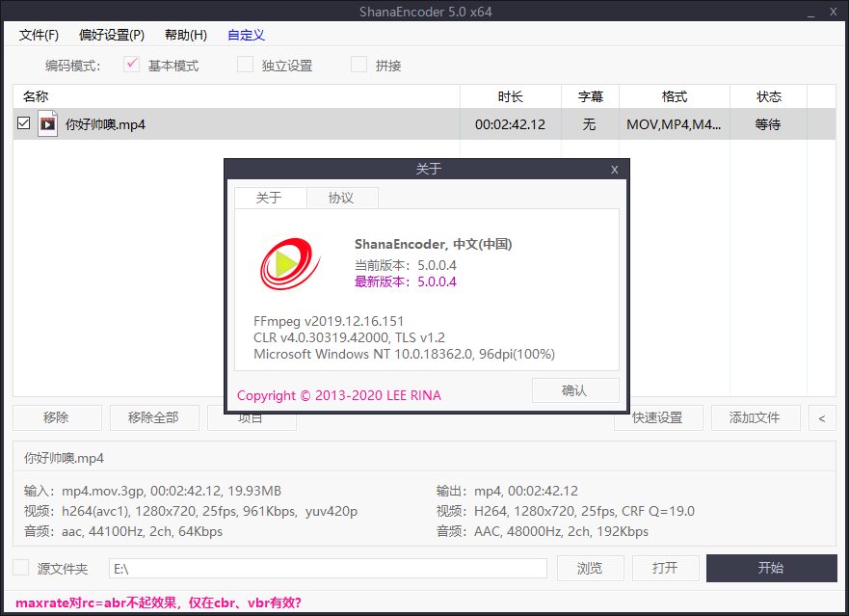Click the output folder path field E:\
The height and width of the screenshot is (616, 849).
coord(328,569)
